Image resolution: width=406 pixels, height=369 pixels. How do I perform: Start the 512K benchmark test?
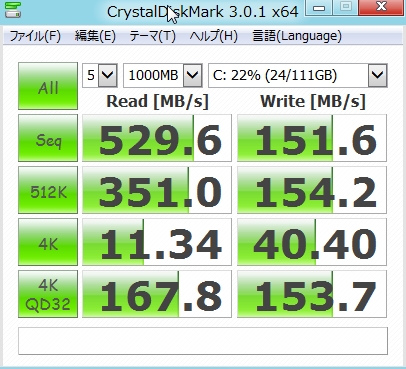48,190
